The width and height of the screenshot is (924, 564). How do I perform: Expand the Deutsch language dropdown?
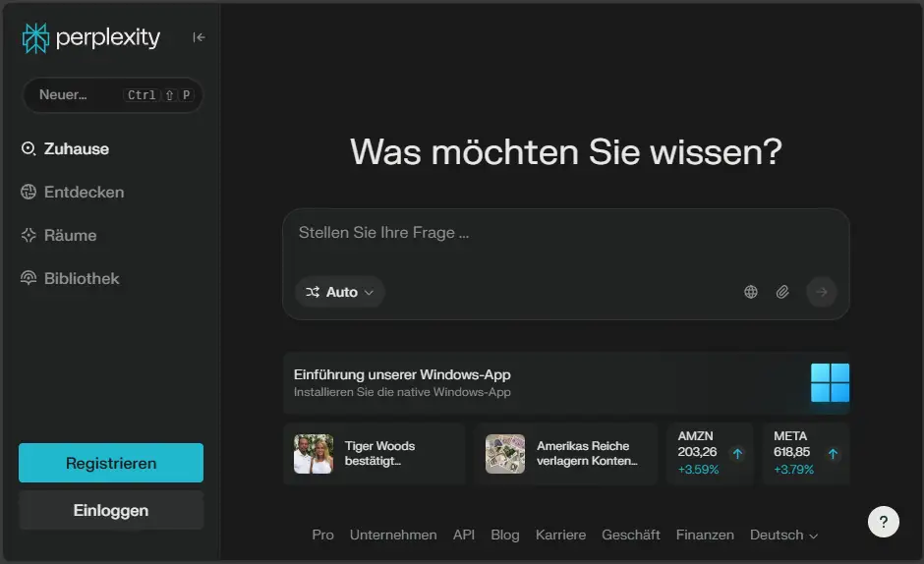783,536
